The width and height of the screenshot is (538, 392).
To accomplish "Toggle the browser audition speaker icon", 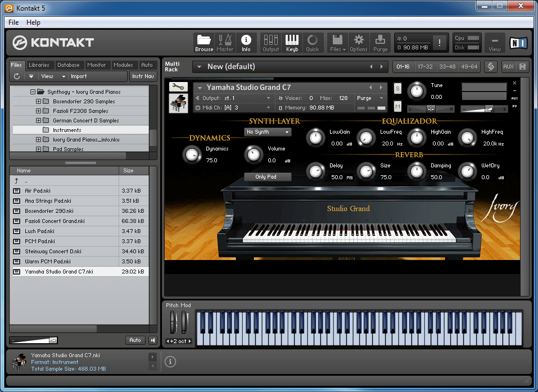I will pos(153,340).
